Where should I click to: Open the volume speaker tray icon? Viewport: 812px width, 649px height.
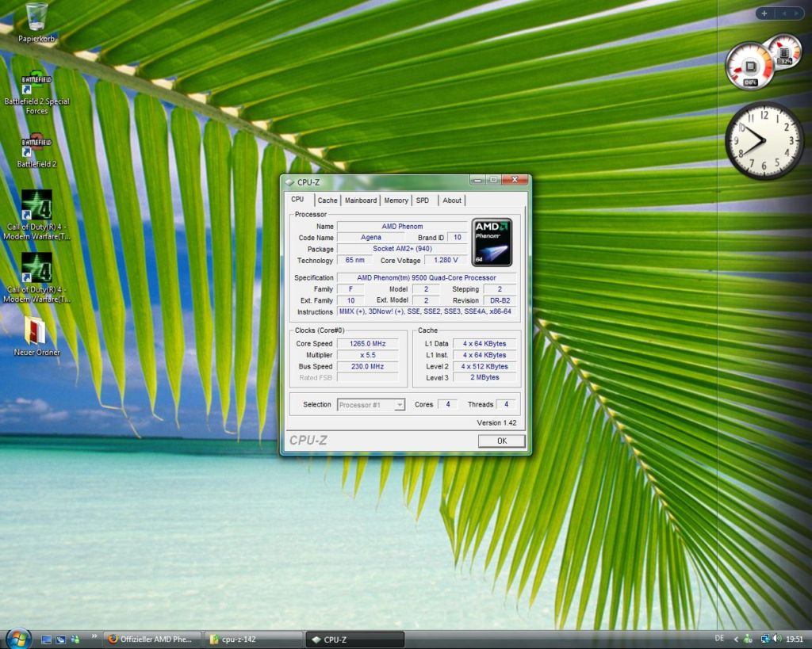coord(777,639)
